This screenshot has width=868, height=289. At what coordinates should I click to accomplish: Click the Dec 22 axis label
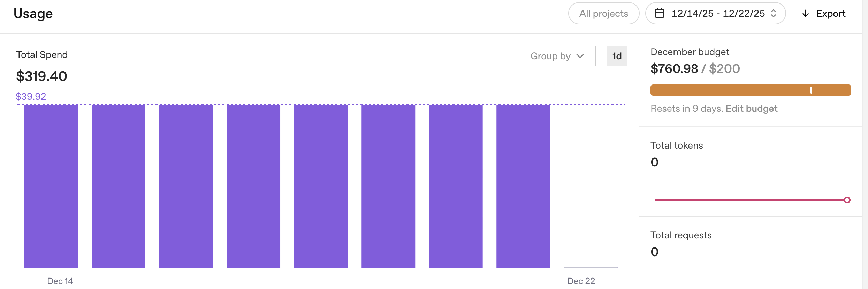tap(581, 281)
